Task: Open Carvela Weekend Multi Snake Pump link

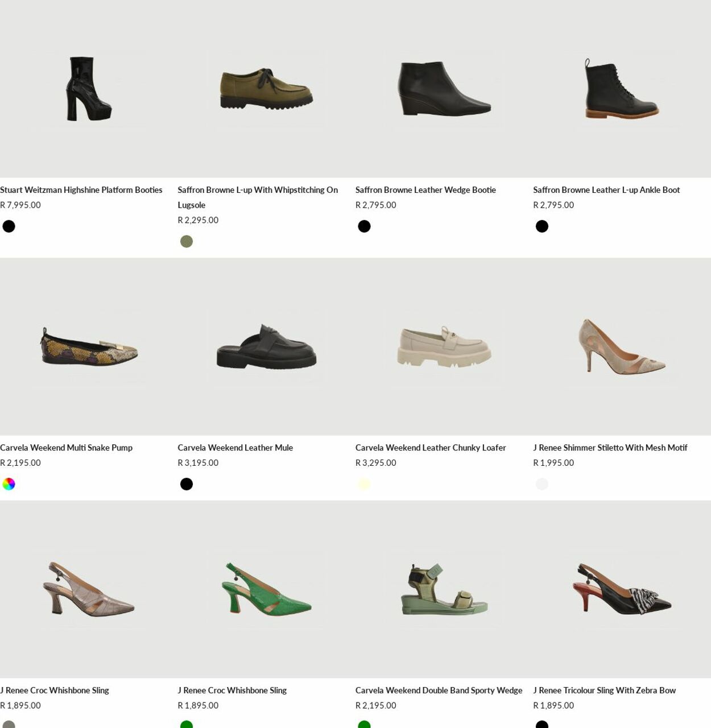Action: pos(66,448)
